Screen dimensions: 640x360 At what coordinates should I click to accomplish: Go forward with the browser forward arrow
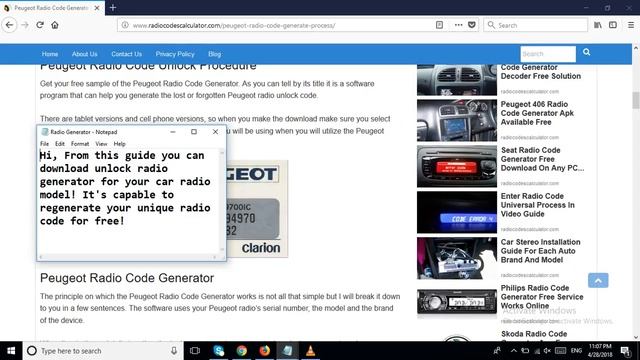point(25,25)
